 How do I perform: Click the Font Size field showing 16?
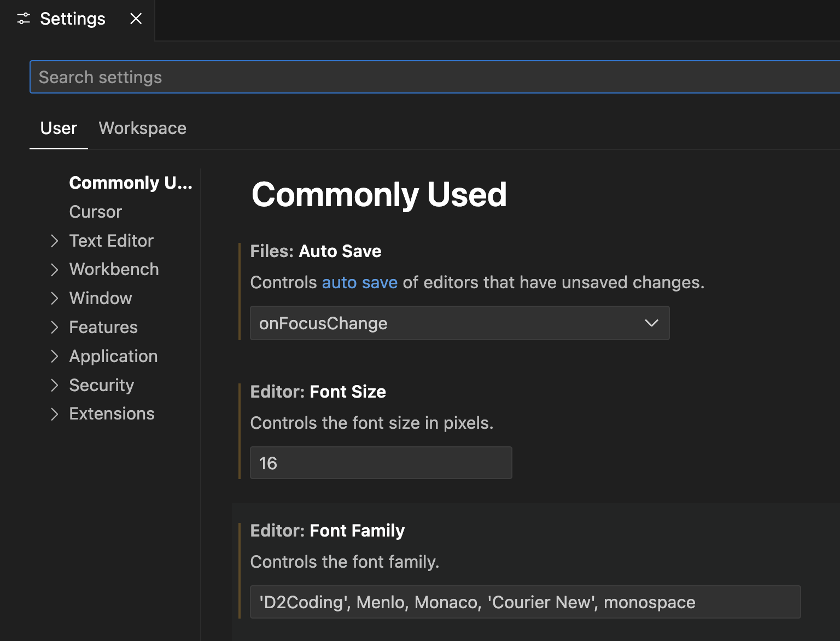(381, 463)
